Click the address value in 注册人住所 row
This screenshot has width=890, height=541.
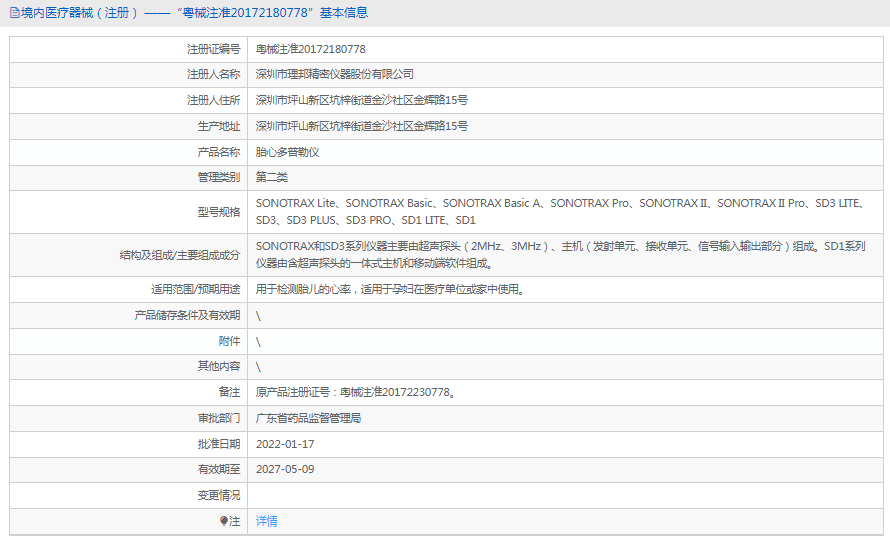(x=362, y=100)
